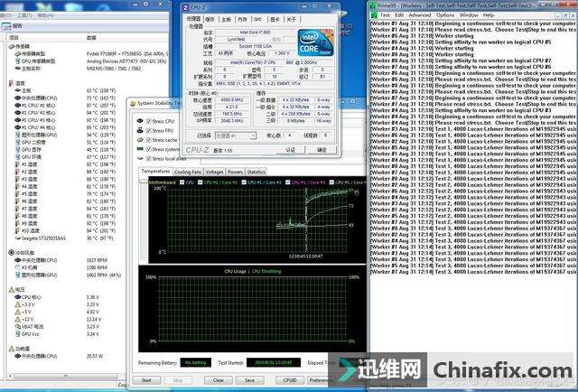Click the 确定 button in CPU-Z
This screenshot has height=392, width=578.
(322, 150)
